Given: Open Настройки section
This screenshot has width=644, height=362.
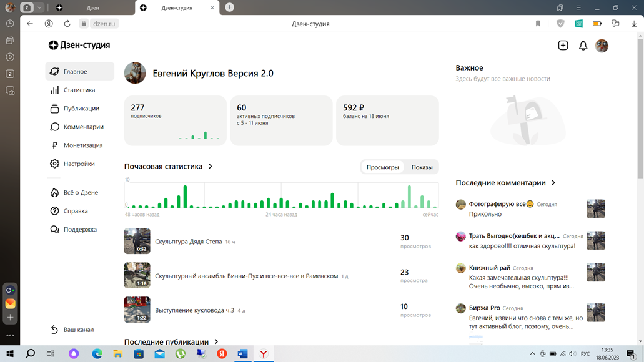Looking at the screenshot, I should (x=80, y=164).
